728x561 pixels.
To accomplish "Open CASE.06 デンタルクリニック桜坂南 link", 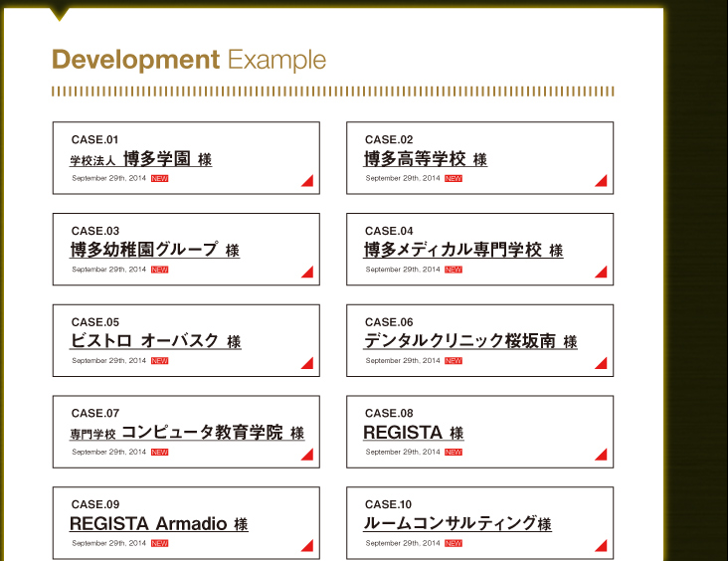I will (x=470, y=341).
